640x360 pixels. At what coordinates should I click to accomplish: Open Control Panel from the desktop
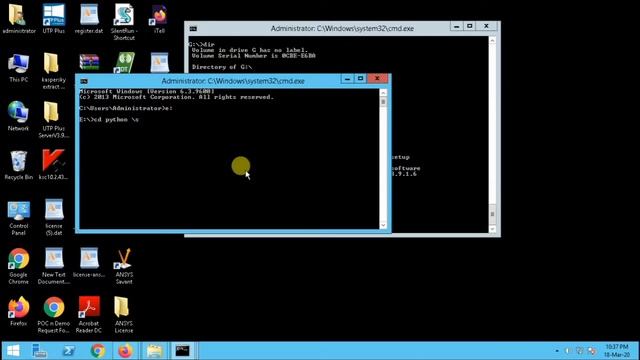[18, 217]
